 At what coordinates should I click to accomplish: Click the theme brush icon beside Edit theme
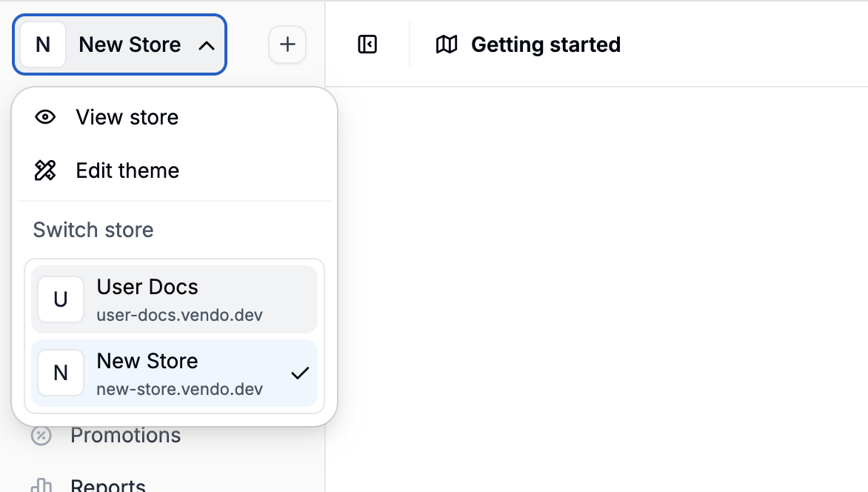point(45,170)
